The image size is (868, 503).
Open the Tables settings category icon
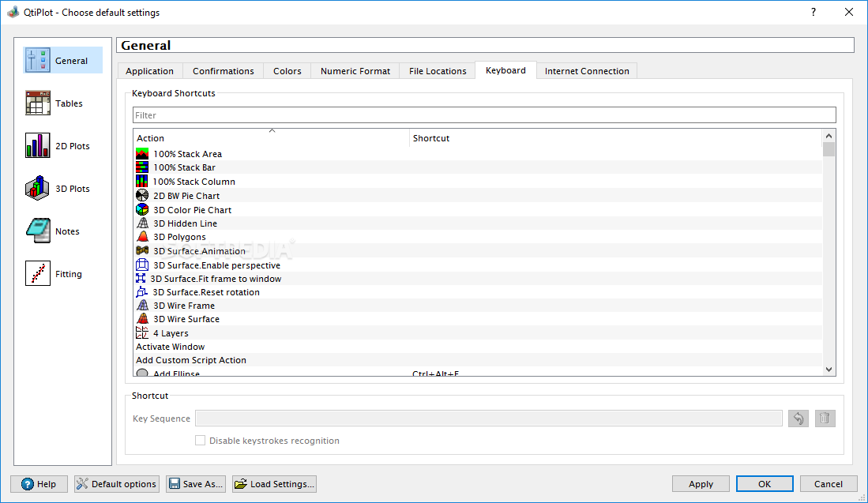tap(38, 103)
